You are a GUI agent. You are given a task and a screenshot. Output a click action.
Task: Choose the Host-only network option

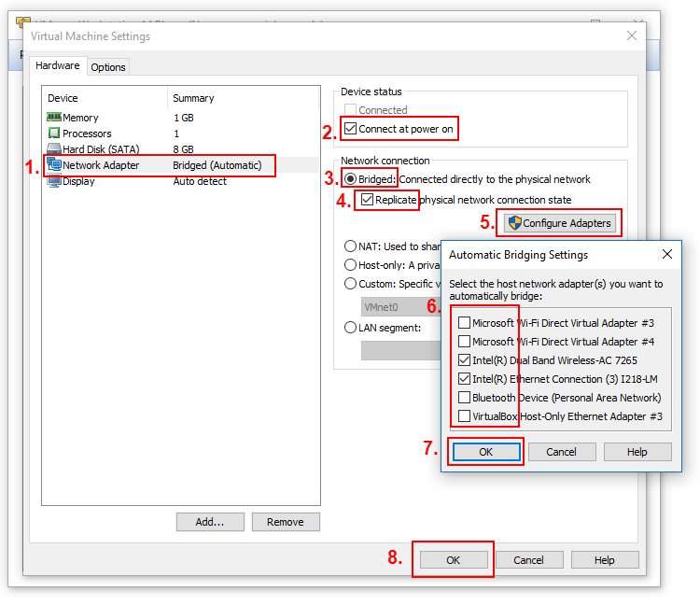coord(351,265)
